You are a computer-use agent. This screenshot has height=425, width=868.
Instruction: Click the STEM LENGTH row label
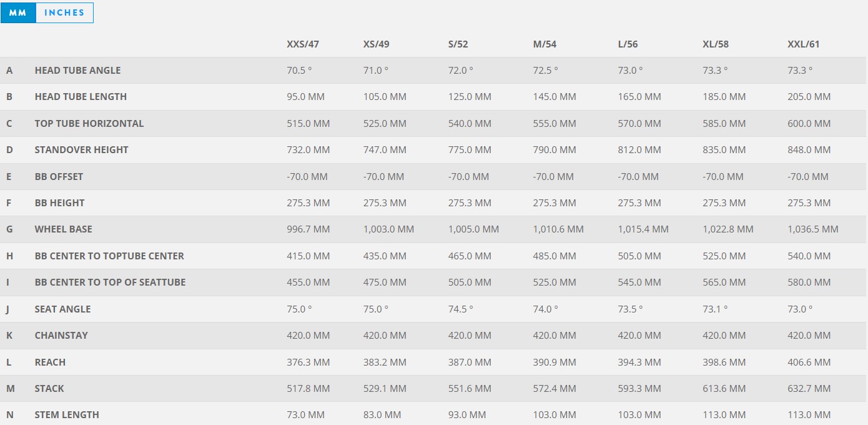pyautogui.click(x=67, y=415)
